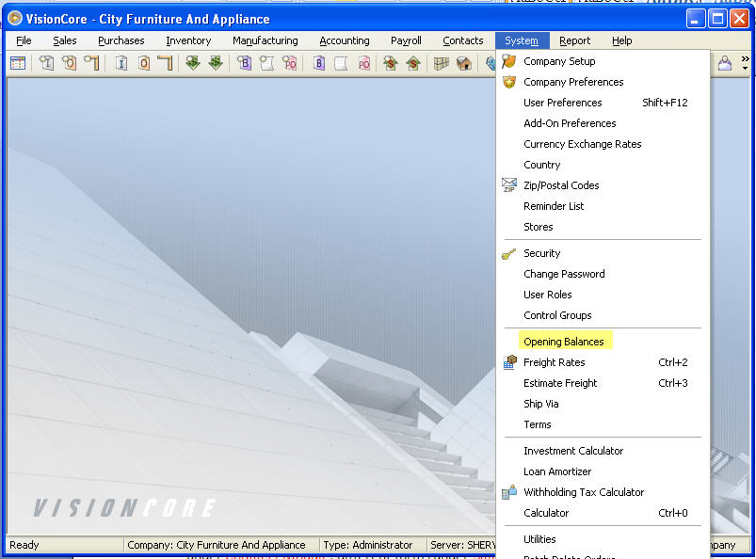Select Ship Via menu entry
756x559 pixels.
[603, 404]
